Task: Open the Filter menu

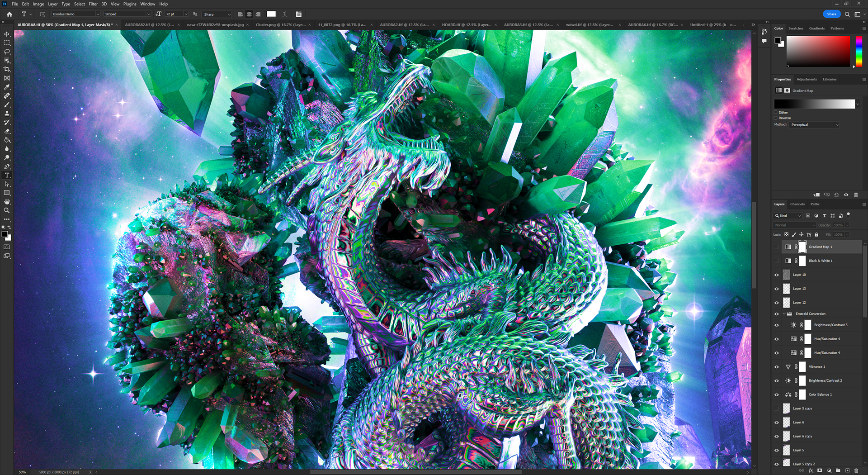Action: [93, 4]
